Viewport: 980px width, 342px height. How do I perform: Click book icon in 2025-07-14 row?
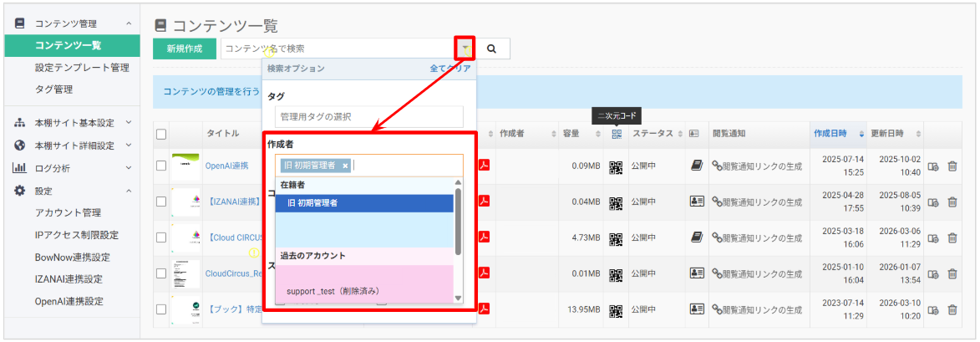[696, 166]
